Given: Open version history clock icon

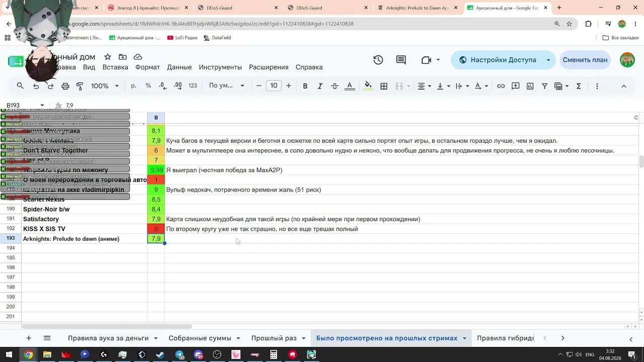Looking at the screenshot, I should (x=378, y=60).
